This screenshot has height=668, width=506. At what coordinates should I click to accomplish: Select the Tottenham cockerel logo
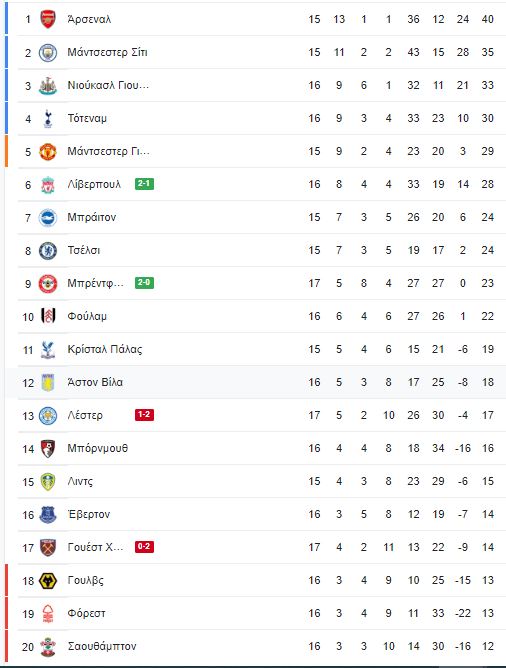point(48,118)
